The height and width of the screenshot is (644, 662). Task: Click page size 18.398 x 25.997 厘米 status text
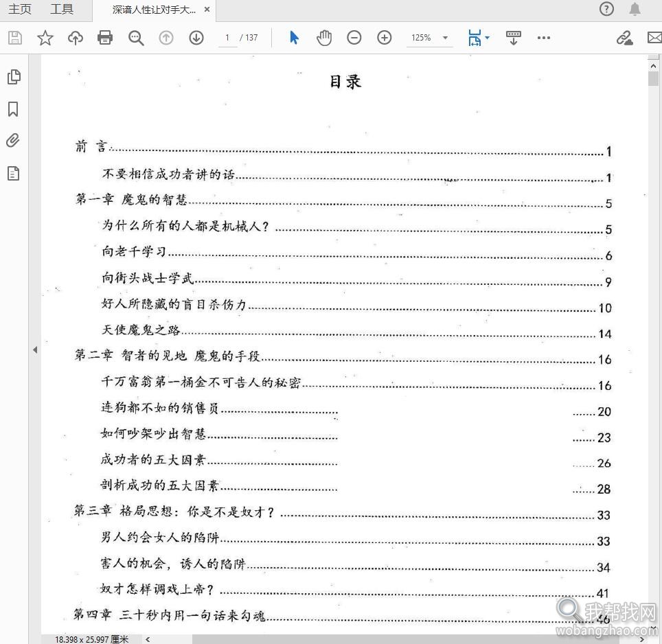pyautogui.click(x=91, y=639)
